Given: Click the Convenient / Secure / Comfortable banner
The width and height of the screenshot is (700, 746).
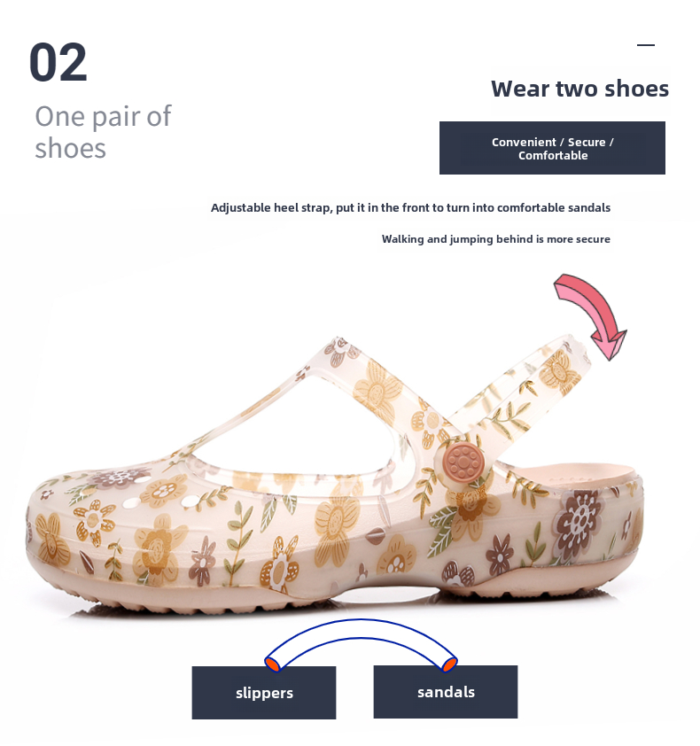Looking at the screenshot, I should [x=552, y=148].
